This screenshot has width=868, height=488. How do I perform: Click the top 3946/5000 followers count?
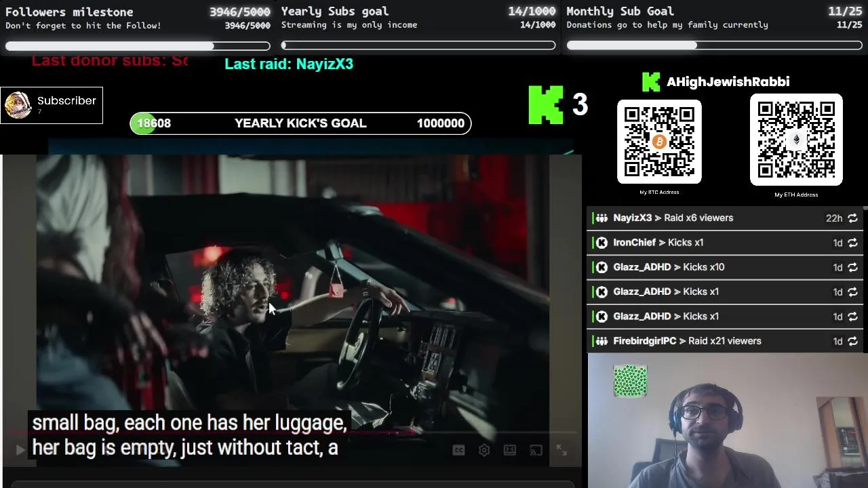[239, 12]
